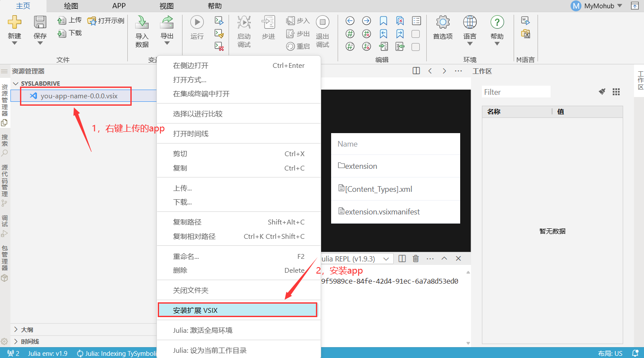The image size is (644, 358).
Task: Expand the 保存 dropdown arrow
Action: [40, 43]
